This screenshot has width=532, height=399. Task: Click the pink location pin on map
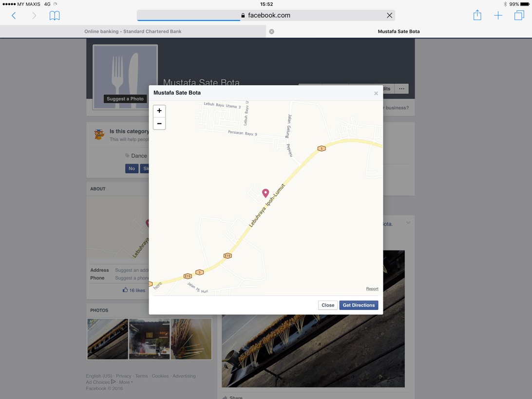point(266,193)
